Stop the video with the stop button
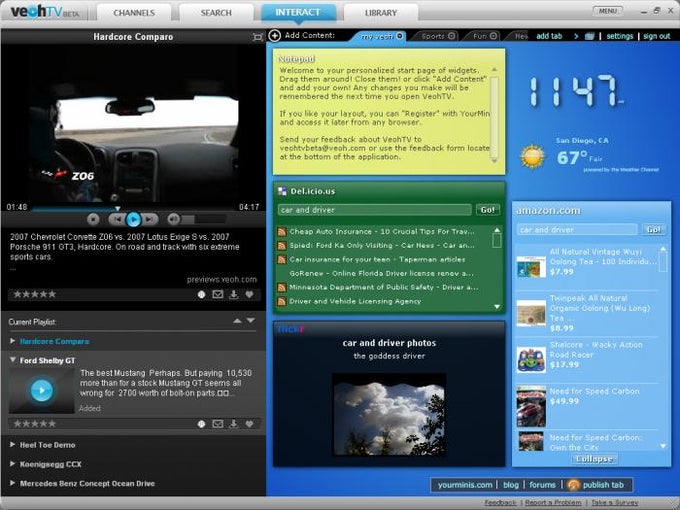Screen dimensions: 680x510 [x=93, y=219]
